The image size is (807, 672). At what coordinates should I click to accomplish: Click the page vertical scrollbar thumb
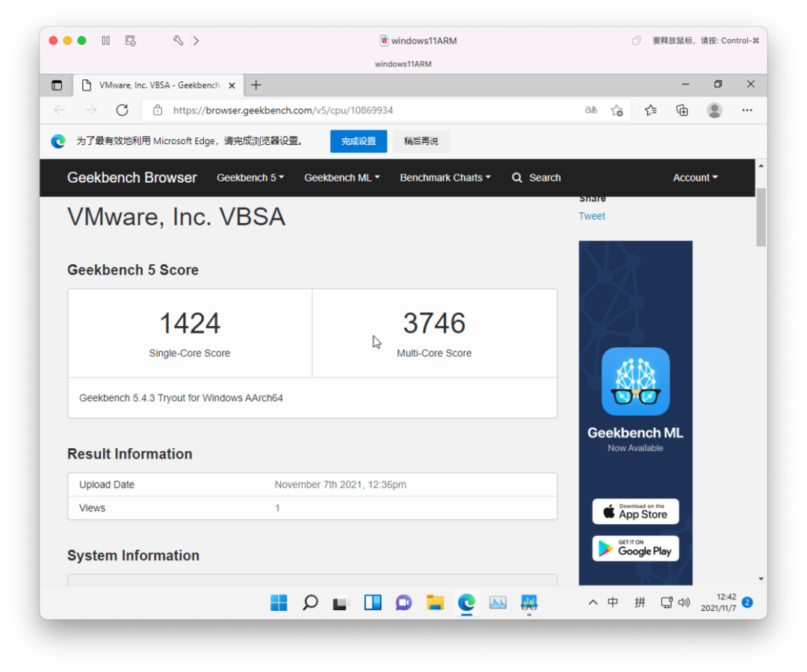(x=761, y=217)
